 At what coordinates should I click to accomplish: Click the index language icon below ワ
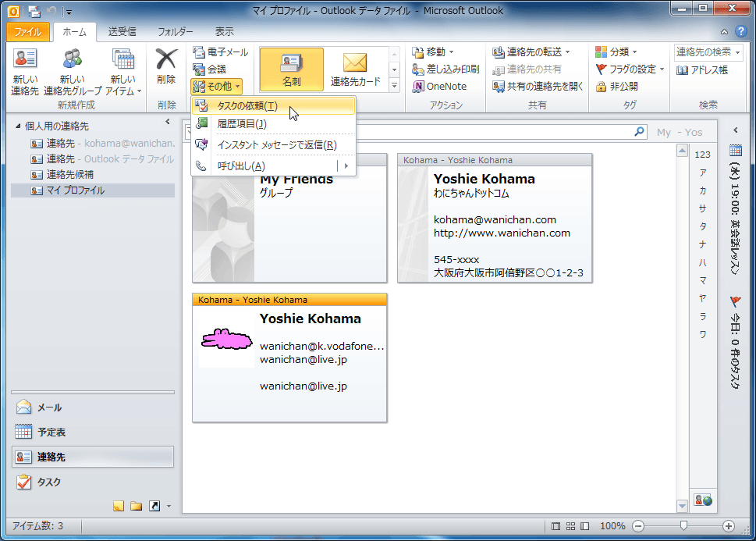[x=703, y=500]
